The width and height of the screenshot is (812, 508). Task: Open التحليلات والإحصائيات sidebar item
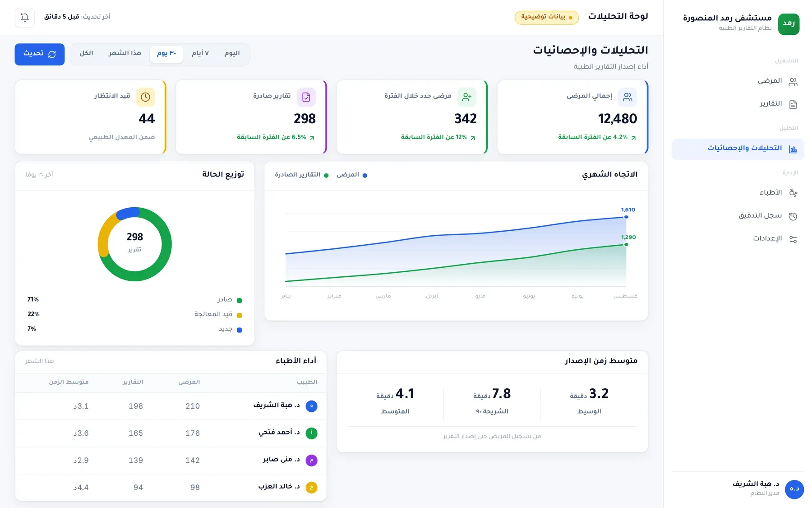pyautogui.click(x=738, y=149)
